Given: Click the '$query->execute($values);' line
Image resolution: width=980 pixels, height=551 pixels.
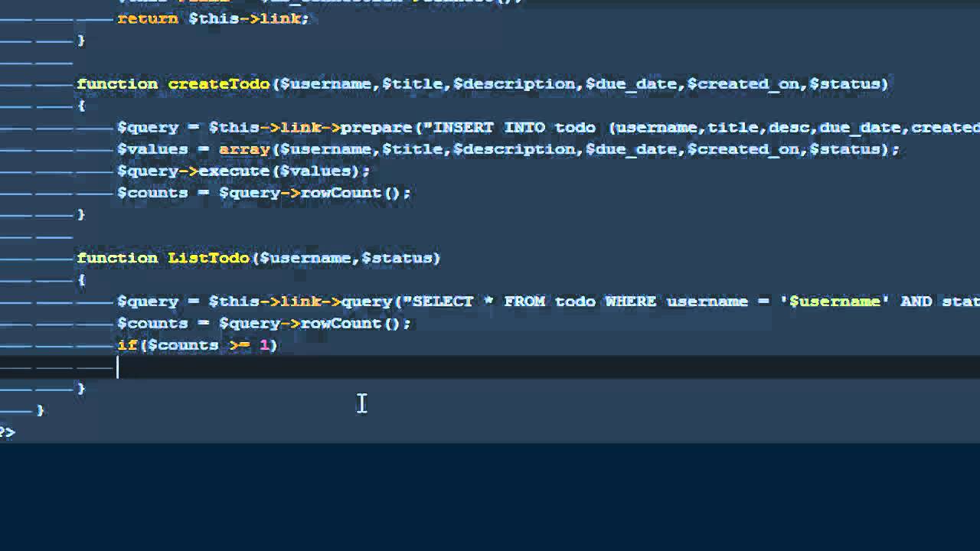Looking at the screenshot, I should tap(243, 171).
